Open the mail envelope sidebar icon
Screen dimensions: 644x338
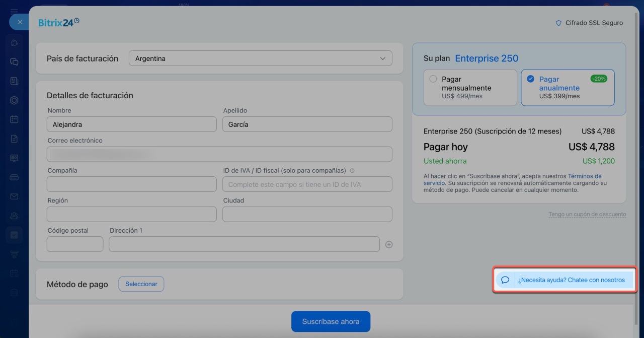(15, 196)
